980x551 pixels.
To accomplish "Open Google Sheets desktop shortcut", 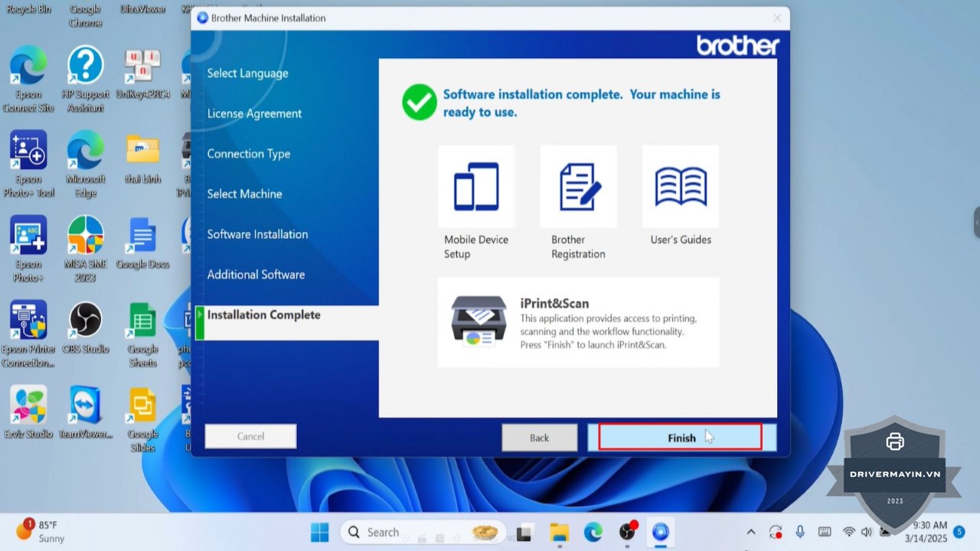I will pos(142,321).
